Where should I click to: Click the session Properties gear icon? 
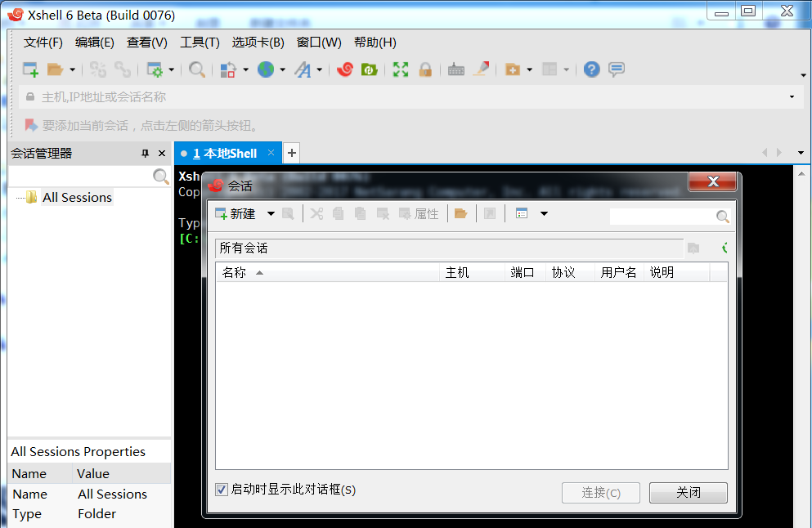coord(155,69)
